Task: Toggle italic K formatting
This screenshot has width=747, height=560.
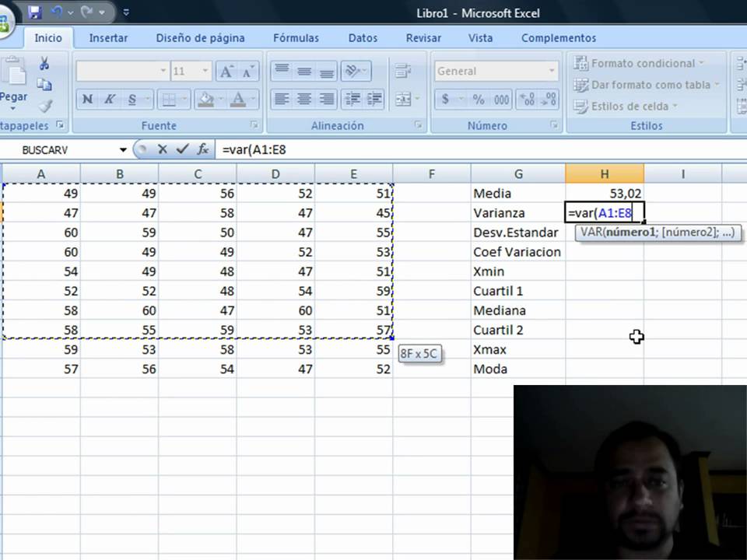Action: coord(110,99)
